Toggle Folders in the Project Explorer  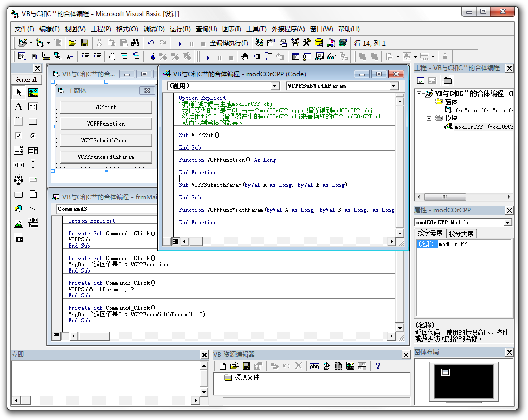pyautogui.click(x=447, y=80)
